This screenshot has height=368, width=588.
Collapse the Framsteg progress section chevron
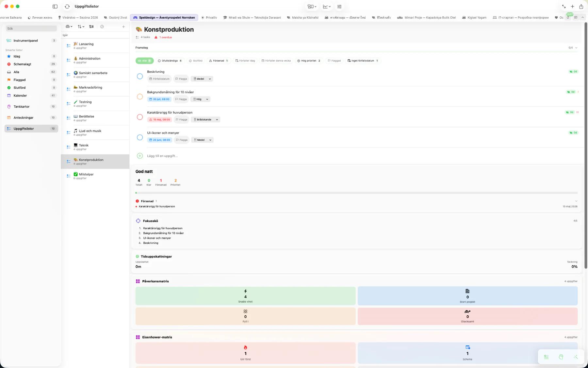click(x=576, y=48)
